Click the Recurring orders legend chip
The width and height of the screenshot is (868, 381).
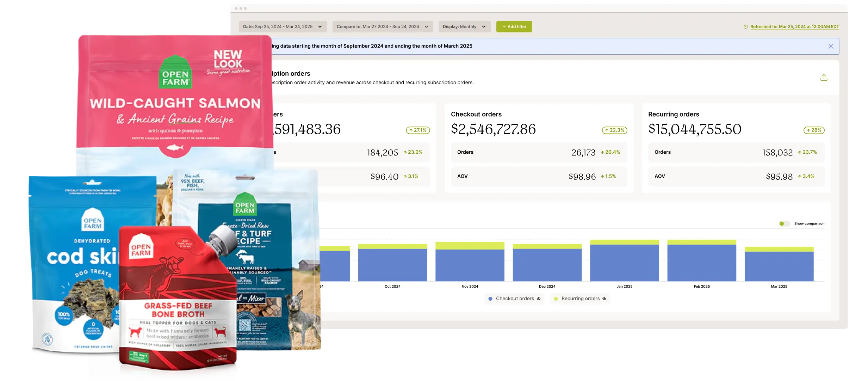[x=579, y=299]
